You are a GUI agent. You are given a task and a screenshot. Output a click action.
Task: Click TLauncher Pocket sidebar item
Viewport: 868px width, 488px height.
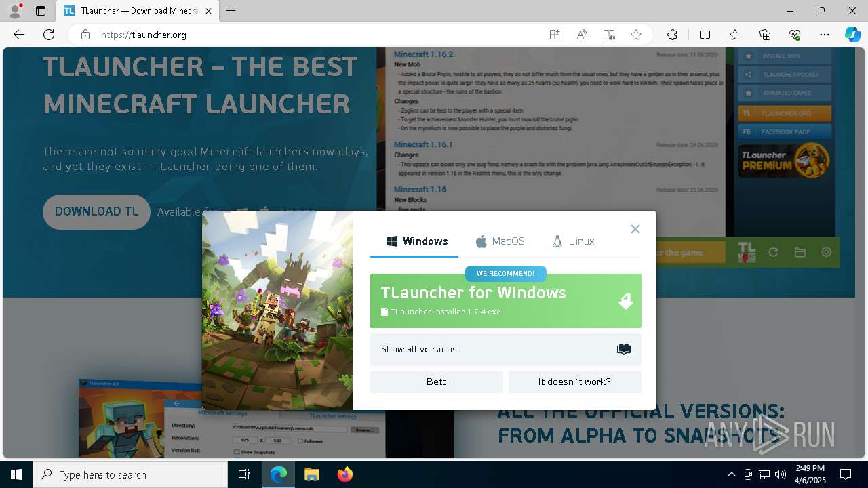[x=785, y=75]
